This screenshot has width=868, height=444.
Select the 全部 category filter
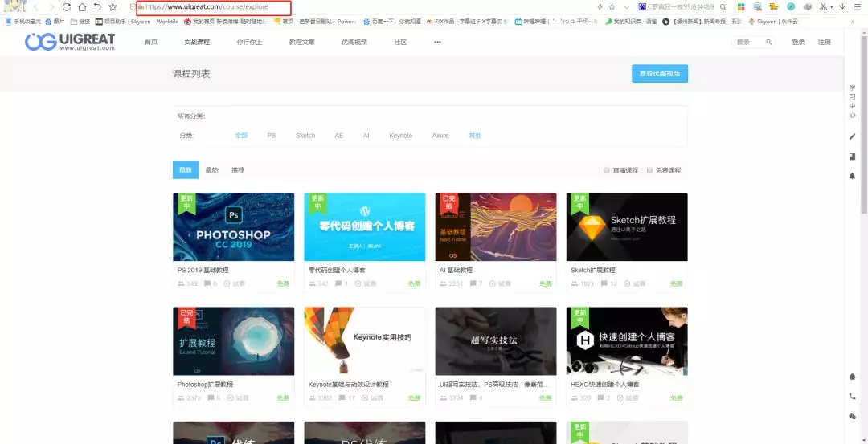pyautogui.click(x=241, y=136)
